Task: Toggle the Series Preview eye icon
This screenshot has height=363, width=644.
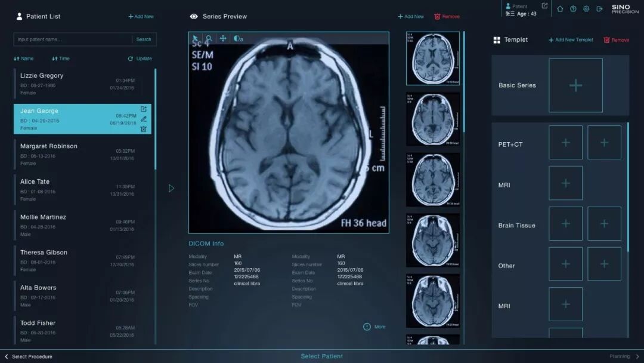Action: coord(194,17)
